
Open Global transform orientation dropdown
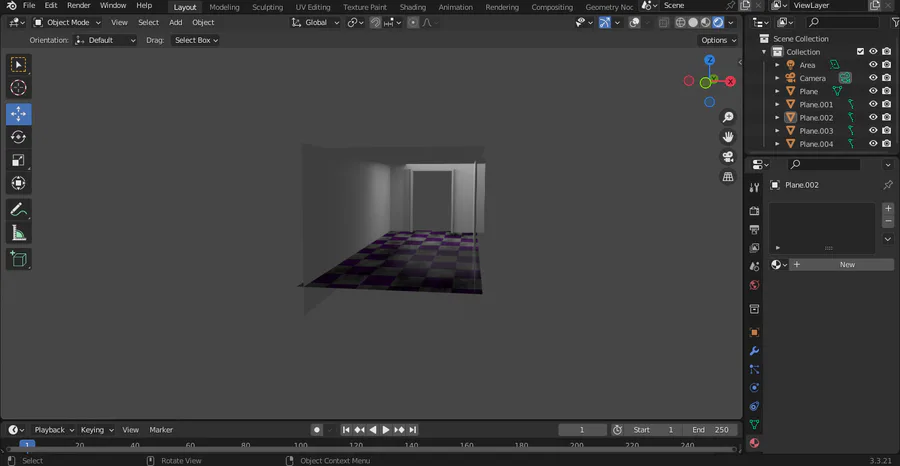(315, 22)
